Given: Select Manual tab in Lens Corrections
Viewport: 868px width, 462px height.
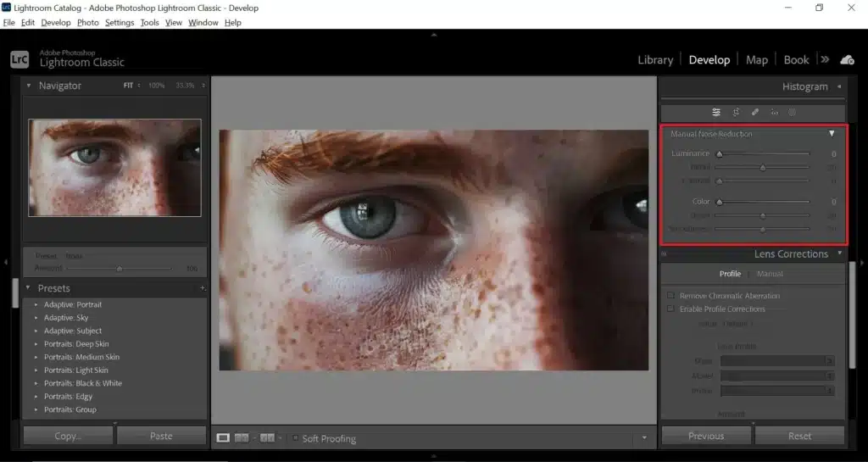Looking at the screenshot, I should point(770,274).
